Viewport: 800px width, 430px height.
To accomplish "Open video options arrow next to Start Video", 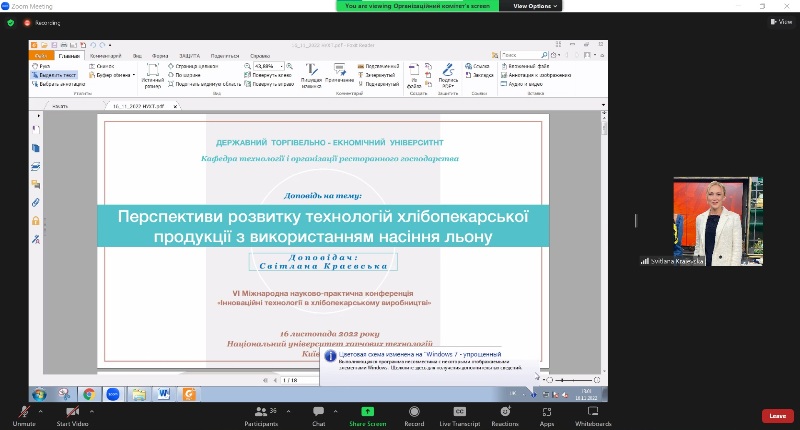I will coord(92,411).
